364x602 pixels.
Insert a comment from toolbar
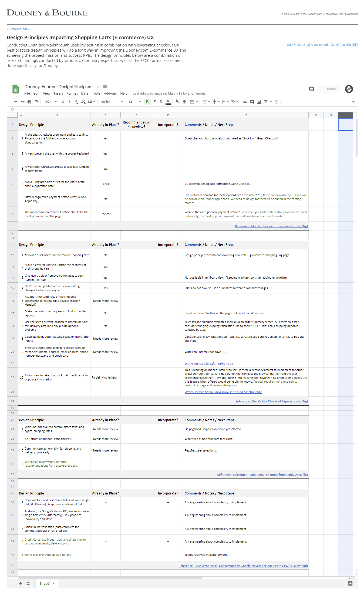tap(252, 102)
